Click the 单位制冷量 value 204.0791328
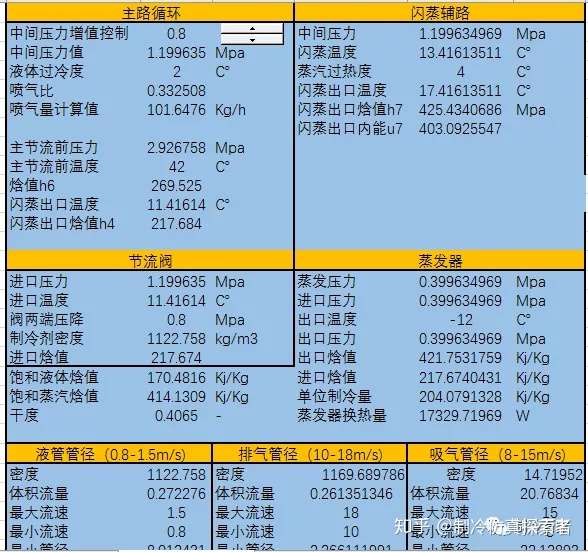This screenshot has width=588, height=552. coord(460,397)
